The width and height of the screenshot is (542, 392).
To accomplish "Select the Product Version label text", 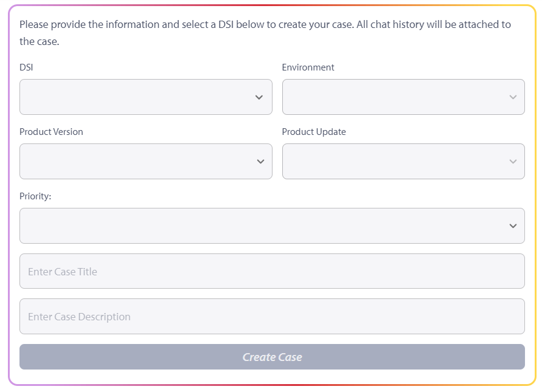I will [x=51, y=132].
